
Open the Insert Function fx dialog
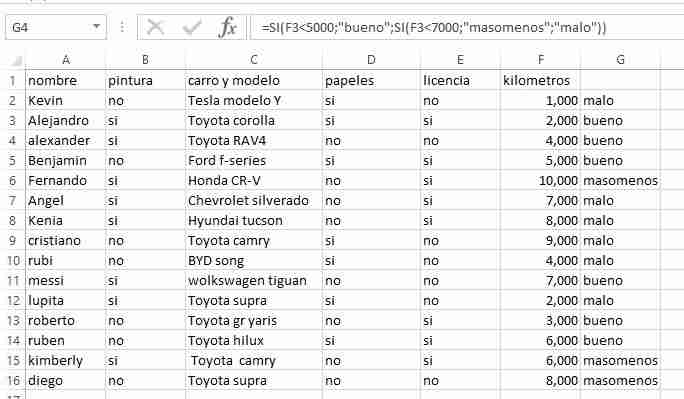point(228,27)
